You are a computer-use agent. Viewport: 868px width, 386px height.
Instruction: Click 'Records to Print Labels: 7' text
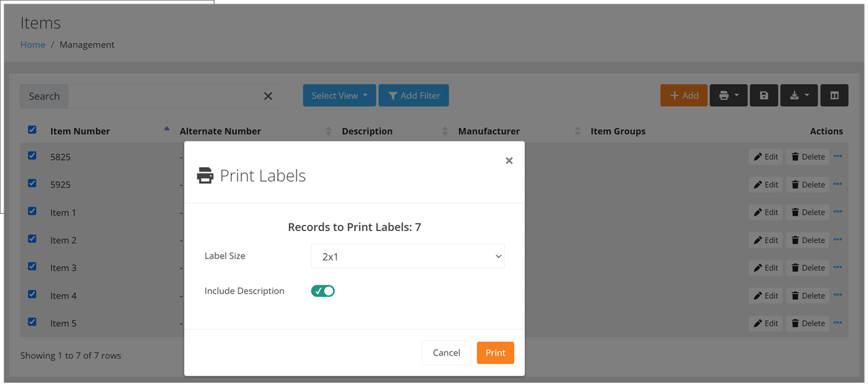355,227
